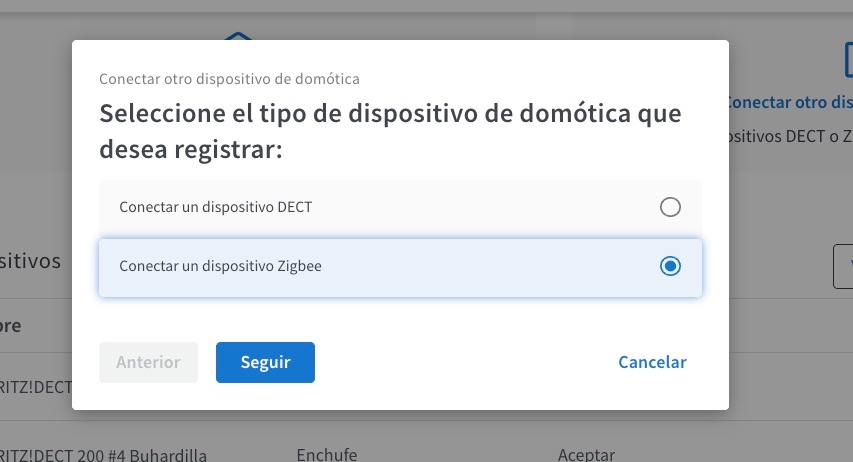853x462 pixels.
Task: Click the "ositivos DECT o Z" description text
Action: pyautogui.click(x=790, y=136)
